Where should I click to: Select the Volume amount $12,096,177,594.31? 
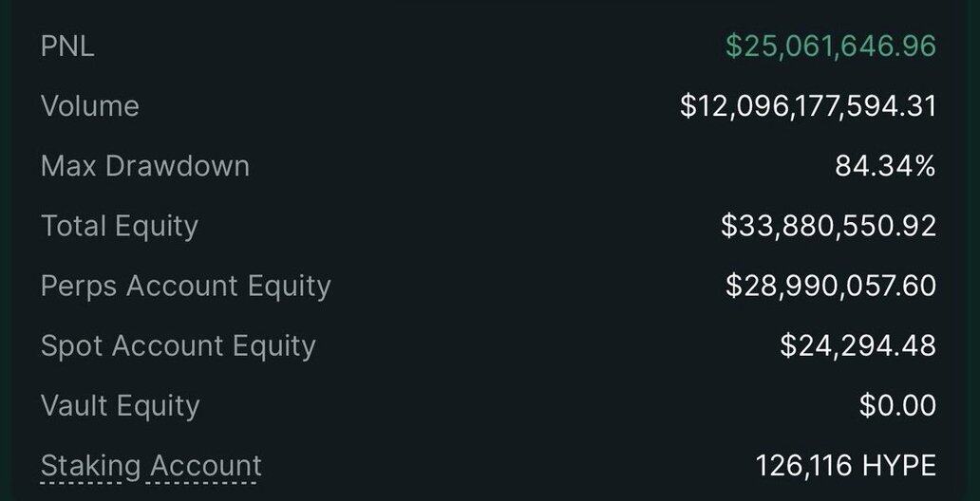808,105
